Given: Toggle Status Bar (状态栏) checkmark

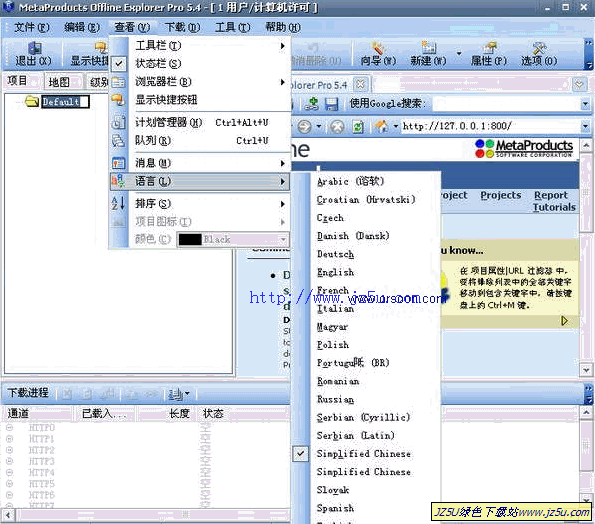Looking at the screenshot, I should (119, 63).
